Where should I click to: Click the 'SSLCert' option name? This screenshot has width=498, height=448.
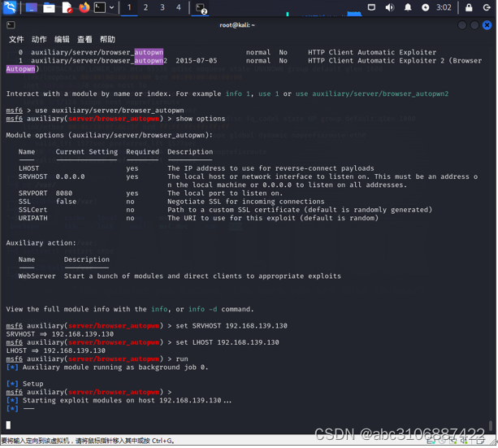pyautogui.click(x=32, y=210)
